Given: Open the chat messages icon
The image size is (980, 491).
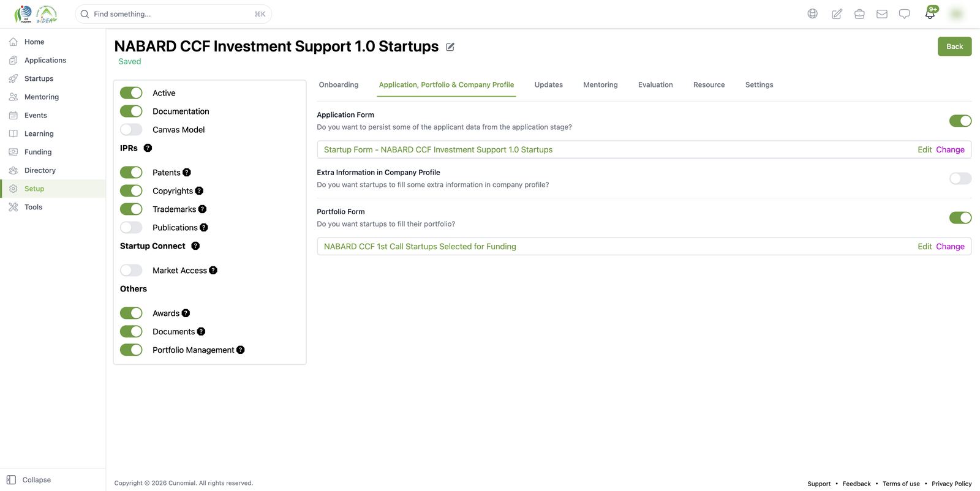Looking at the screenshot, I should [x=904, y=13].
